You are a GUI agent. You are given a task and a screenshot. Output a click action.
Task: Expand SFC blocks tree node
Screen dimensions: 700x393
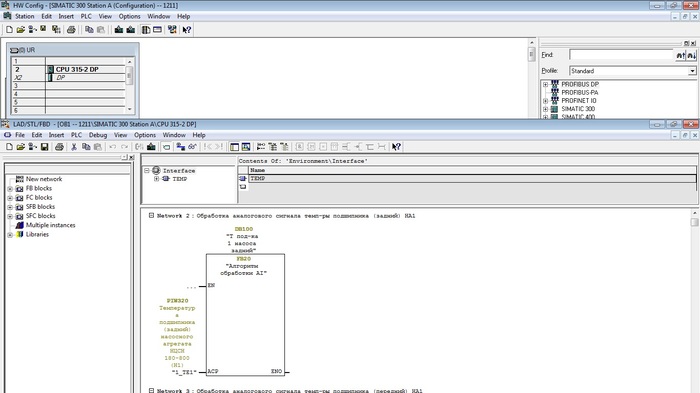10,216
